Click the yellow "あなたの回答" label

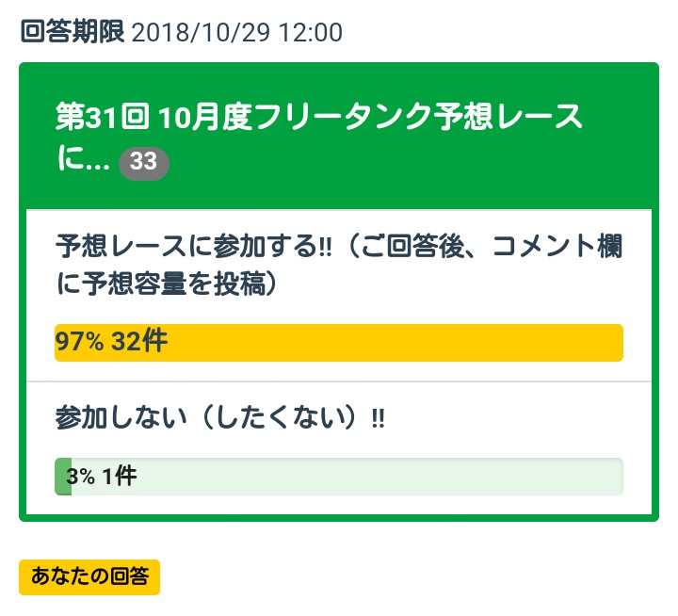(x=89, y=577)
